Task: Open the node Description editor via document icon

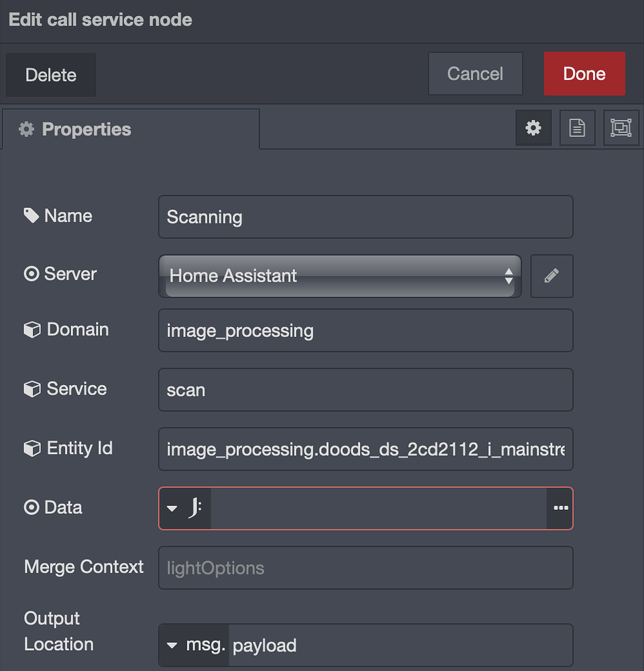Action: click(577, 127)
